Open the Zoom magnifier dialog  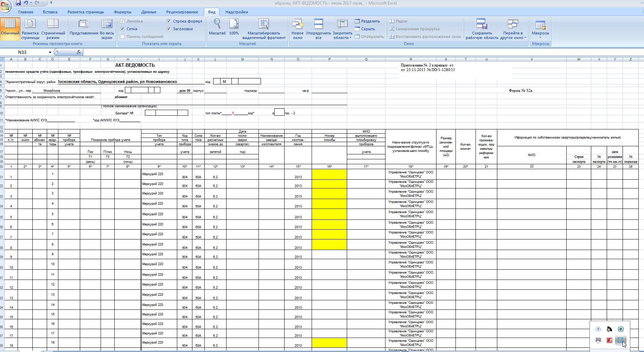[x=217, y=24]
